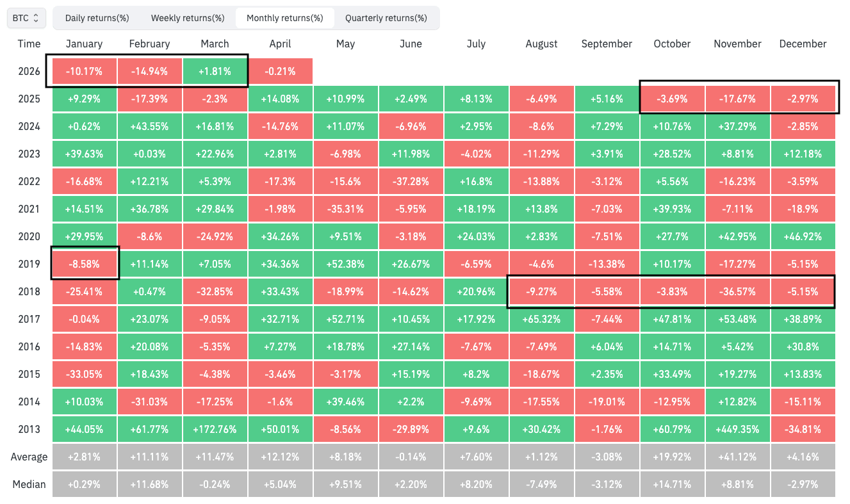The width and height of the screenshot is (850, 504).
Task: Click the Median August -7.49% cell
Action: (541, 484)
